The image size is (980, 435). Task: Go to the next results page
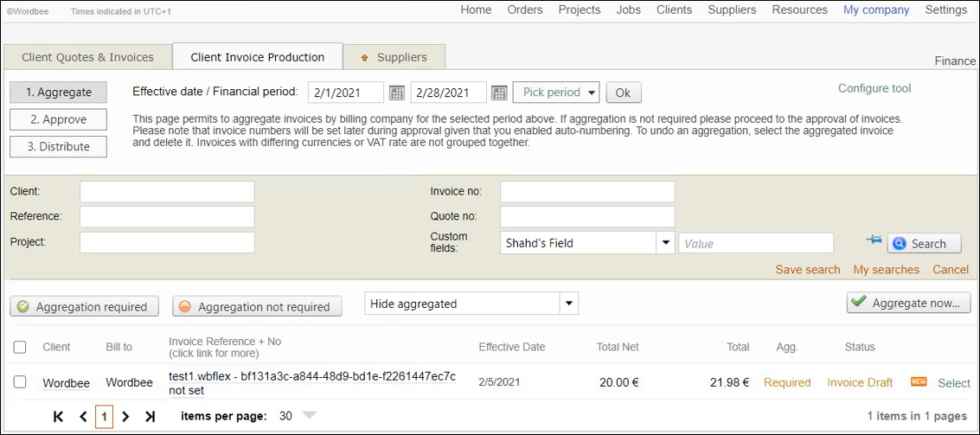point(125,417)
